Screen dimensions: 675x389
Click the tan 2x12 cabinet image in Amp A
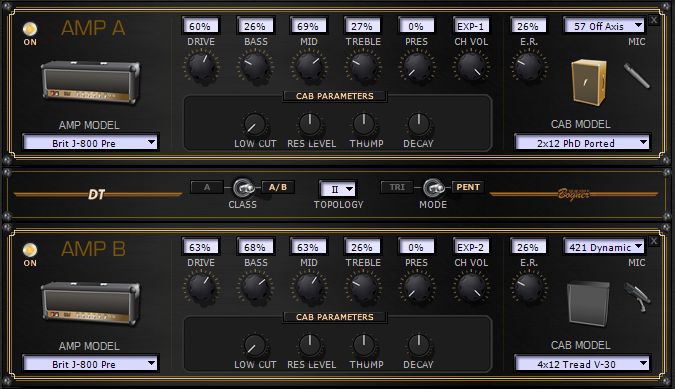click(x=588, y=82)
